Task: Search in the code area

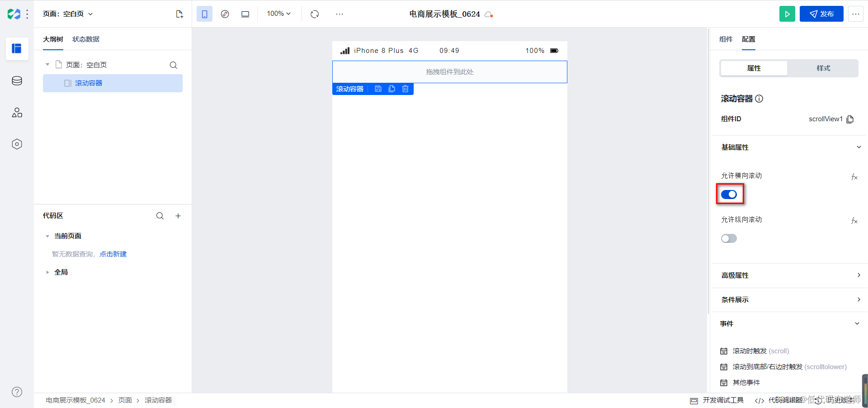Action: pyautogui.click(x=160, y=216)
